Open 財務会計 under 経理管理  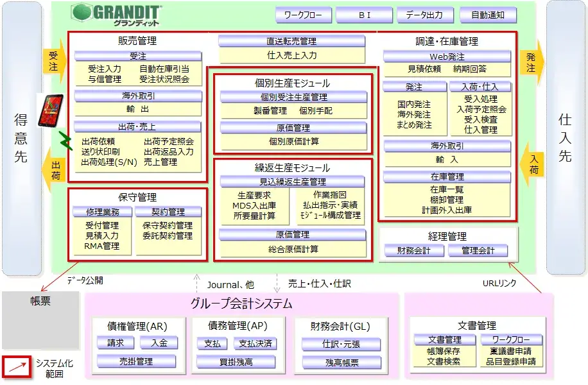[413, 251]
